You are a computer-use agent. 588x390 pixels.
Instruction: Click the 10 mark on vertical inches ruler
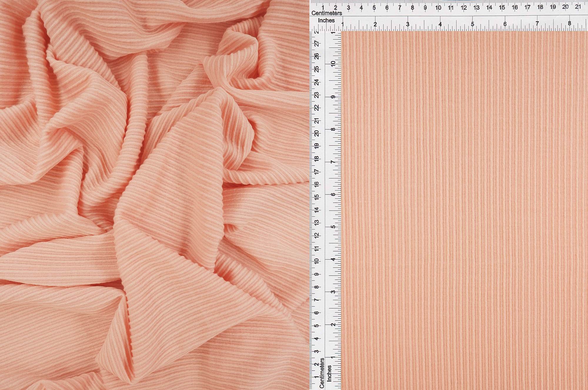[333, 64]
